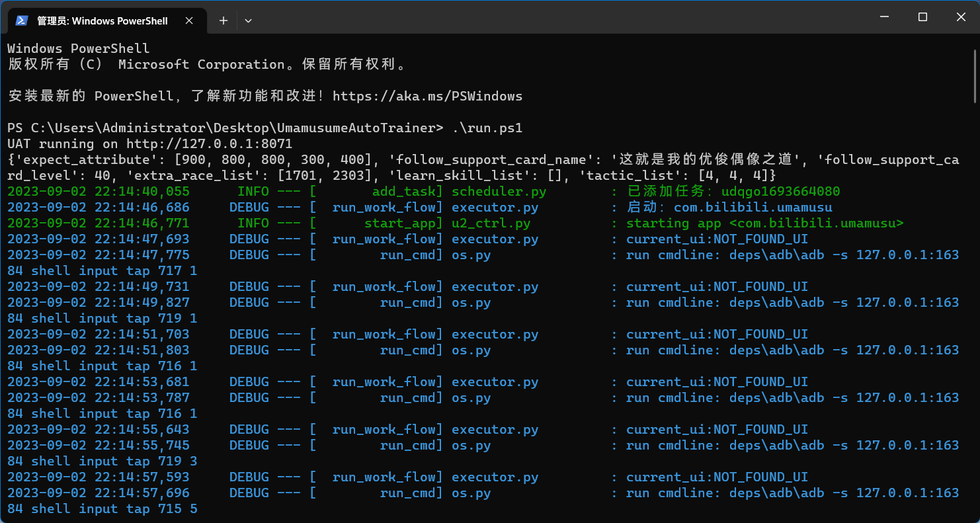
Task: Click the X icon to close the terminal window
Action: pos(961,17)
